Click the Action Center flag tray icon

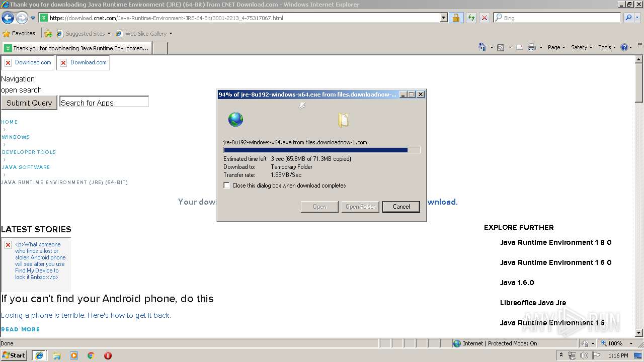(596, 355)
